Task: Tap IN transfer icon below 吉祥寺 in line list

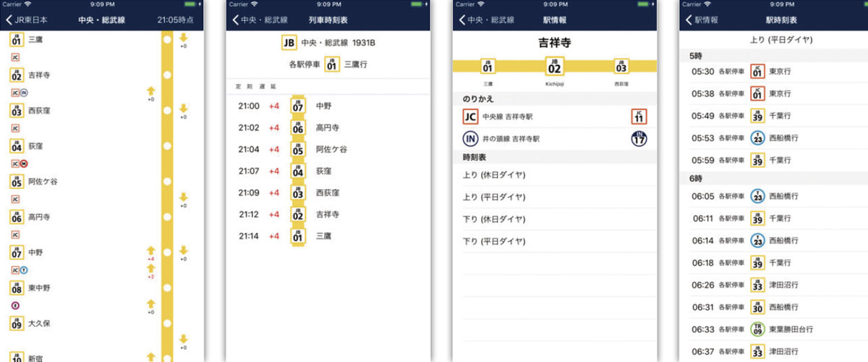Action: pyautogui.click(x=24, y=93)
